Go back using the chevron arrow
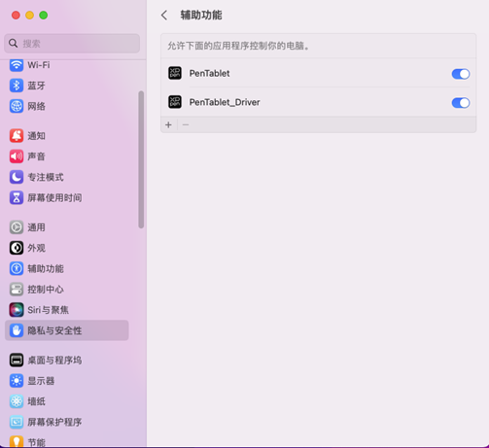Viewport: 489px width, 448px height. [x=164, y=16]
